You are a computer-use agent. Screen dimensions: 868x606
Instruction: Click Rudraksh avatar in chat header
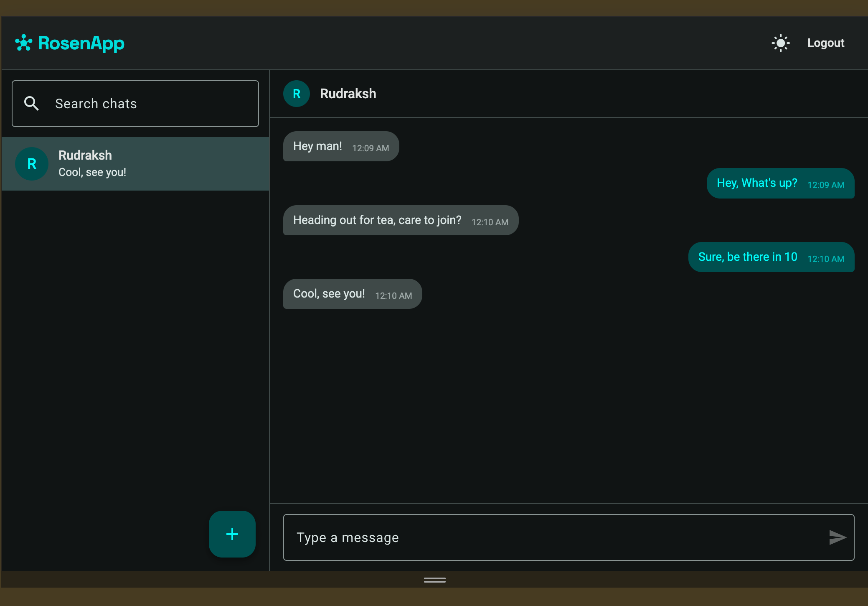pos(297,94)
